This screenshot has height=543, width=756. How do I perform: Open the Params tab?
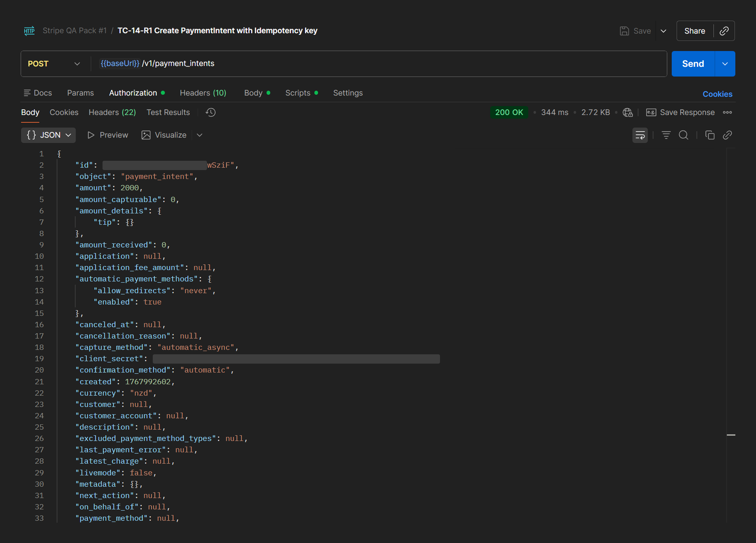point(80,93)
